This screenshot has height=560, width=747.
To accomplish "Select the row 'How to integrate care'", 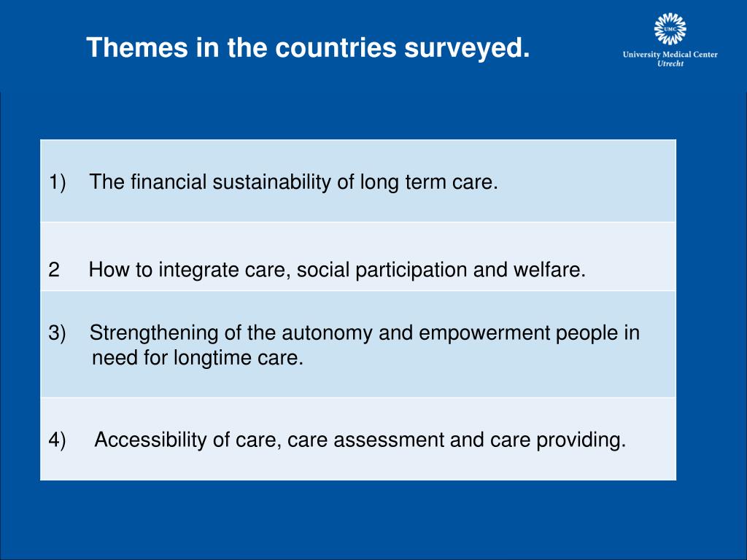I will coord(358,257).
